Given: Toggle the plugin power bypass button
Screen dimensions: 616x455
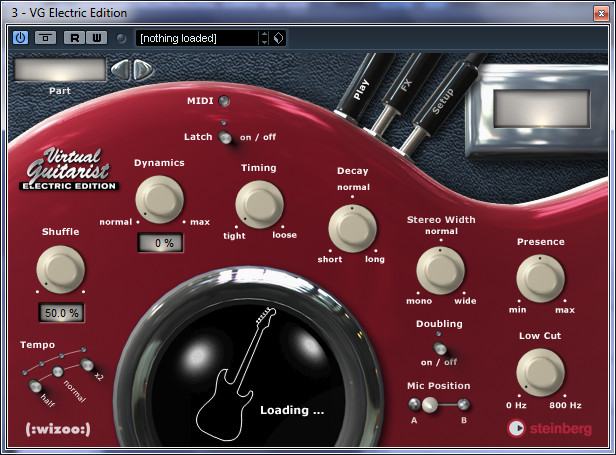Looking at the screenshot, I should coord(20,38).
